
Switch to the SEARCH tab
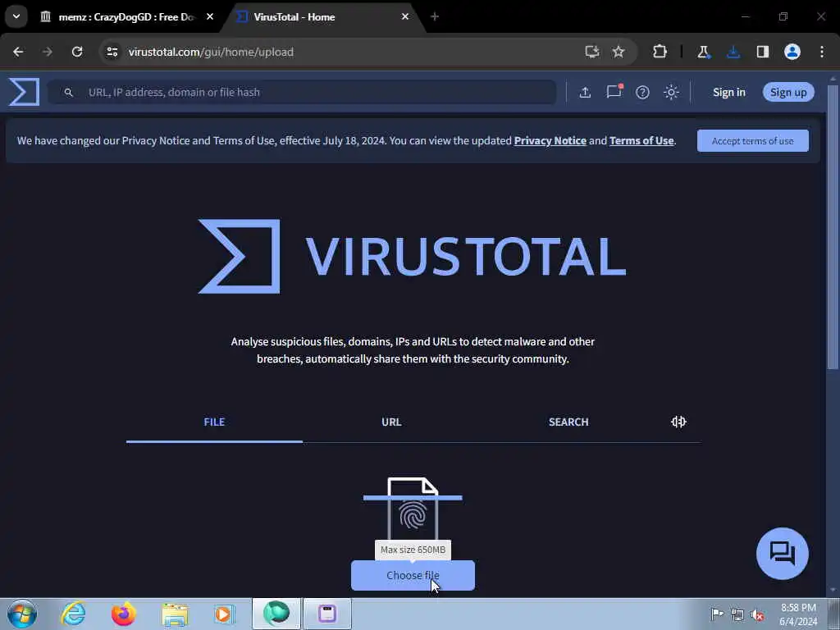(568, 422)
